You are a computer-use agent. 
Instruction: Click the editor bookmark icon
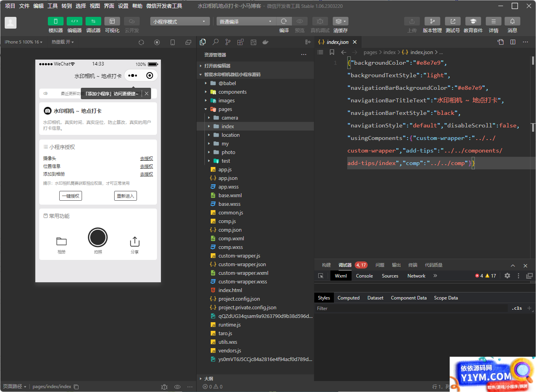(x=332, y=52)
